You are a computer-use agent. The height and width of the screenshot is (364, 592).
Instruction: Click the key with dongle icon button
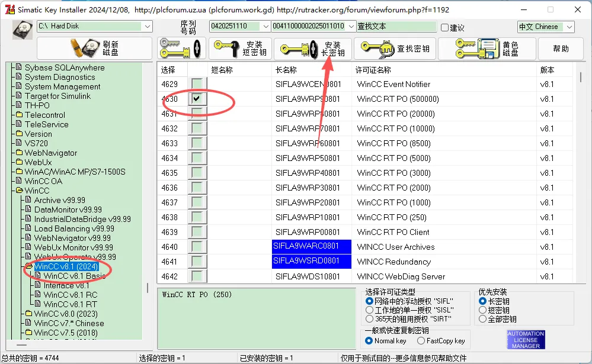(x=181, y=49)
